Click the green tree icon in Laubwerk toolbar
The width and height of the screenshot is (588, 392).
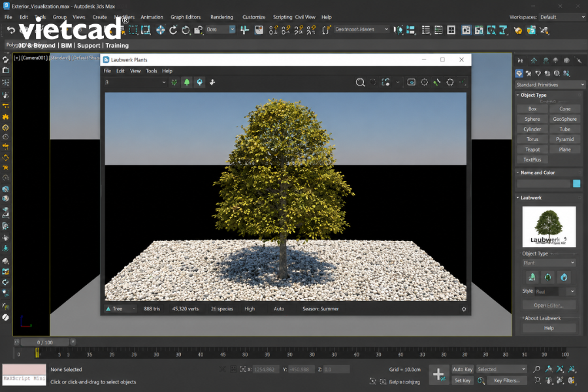187,82
